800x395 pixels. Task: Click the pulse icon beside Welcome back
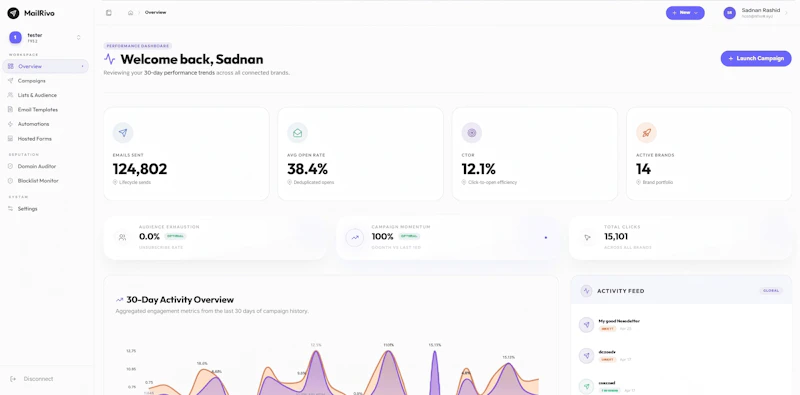pyautogui.click(x=110, y=59)
